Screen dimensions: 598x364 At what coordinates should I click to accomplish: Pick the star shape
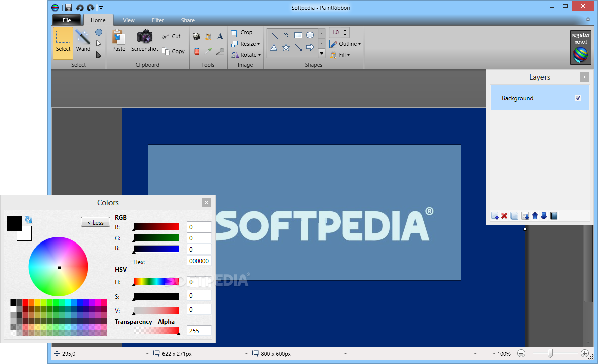coord(286,48)
